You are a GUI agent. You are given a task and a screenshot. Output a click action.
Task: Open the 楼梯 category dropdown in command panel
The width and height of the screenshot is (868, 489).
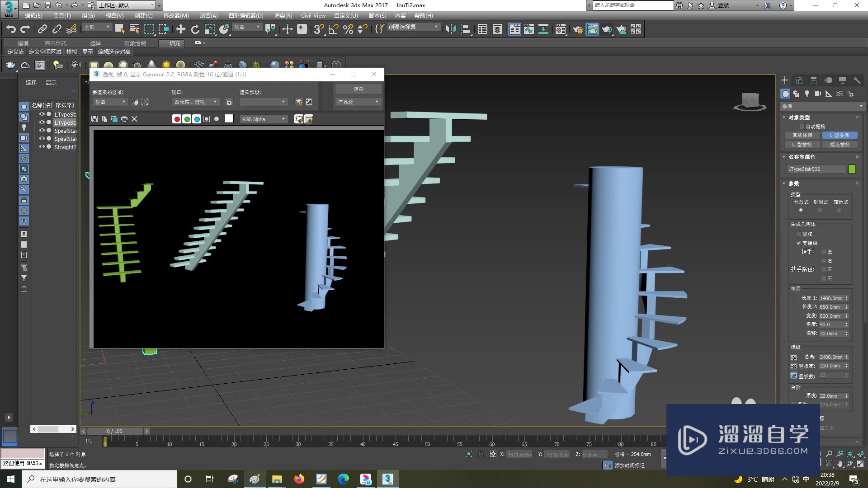pos(822,106)
